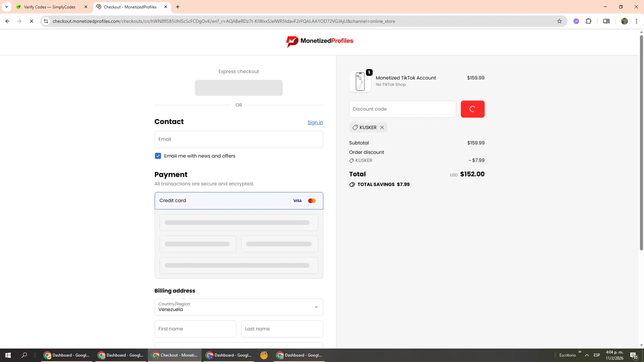The image size is (644, 362).
Task: Click the Mastercard icon
Action: pos(312,201)
